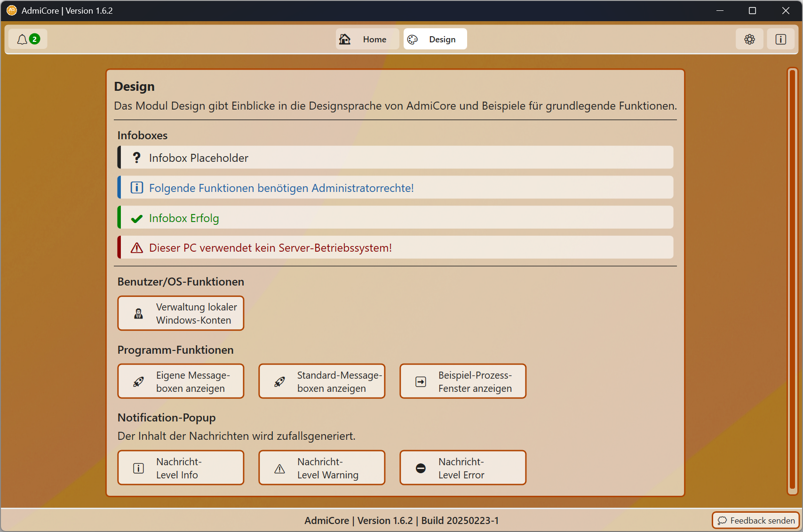
Task: Open Beispiel-Prozess-Fenster anzeigen
Action: [463, 381]
